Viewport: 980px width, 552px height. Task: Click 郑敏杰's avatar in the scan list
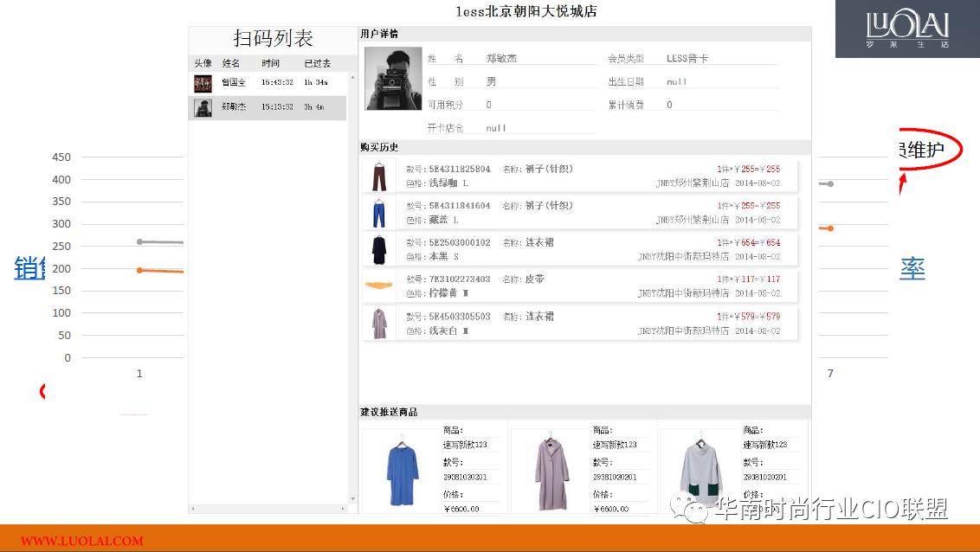203,107
